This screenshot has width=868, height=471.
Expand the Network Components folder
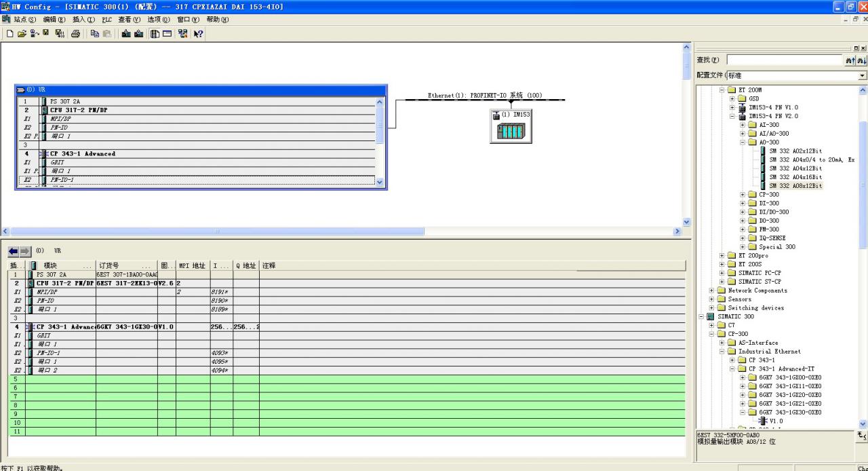click(712, 290)
